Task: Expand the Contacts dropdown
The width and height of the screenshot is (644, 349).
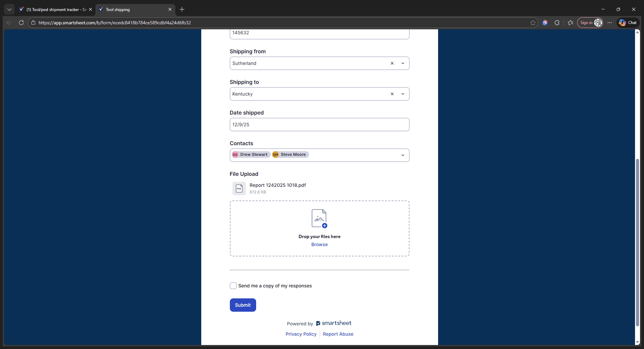Action: 403,155
